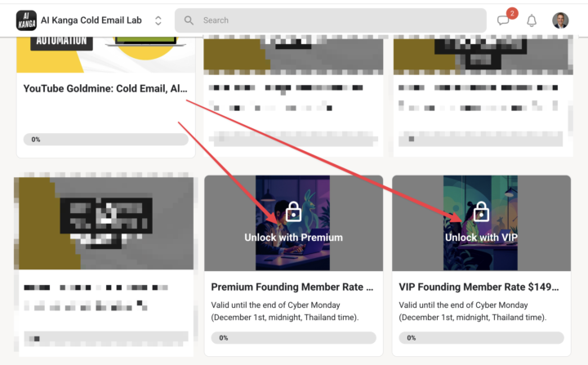Open the user profile avatar
588x365 pixels.
[x=560, y=20]
